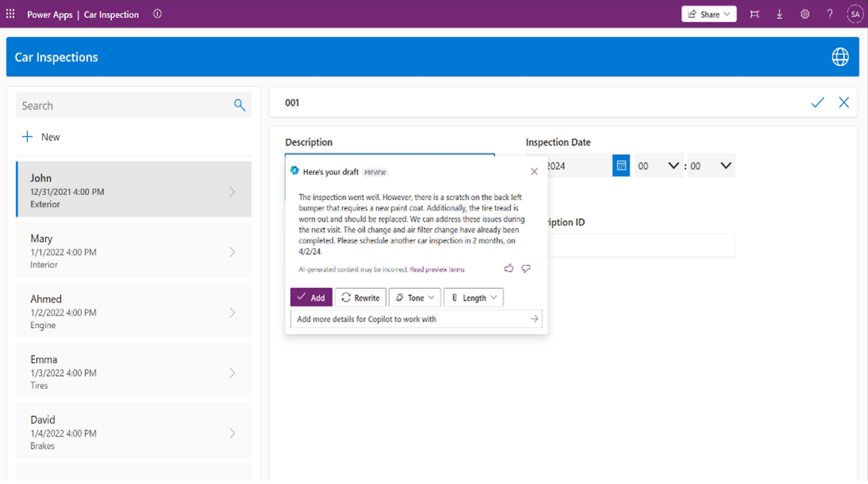Select Emma's inspection record from list

pyautogui.click(x=133, y=371)
